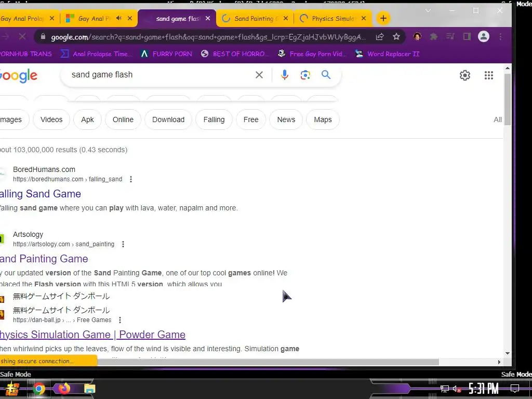This screenshot has width=532, height=399.
Task: Open the Google apps grid
Action: pos(488,75)
